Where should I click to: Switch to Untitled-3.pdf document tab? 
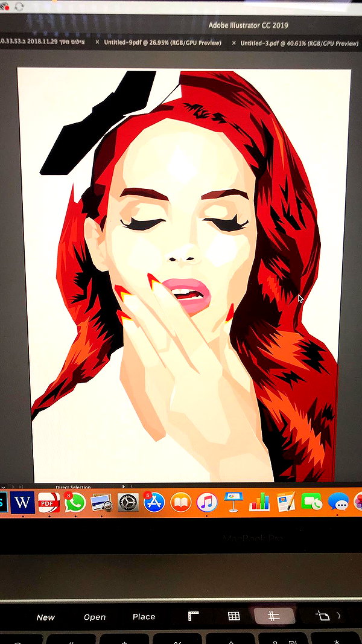click(x=299, y=43)
